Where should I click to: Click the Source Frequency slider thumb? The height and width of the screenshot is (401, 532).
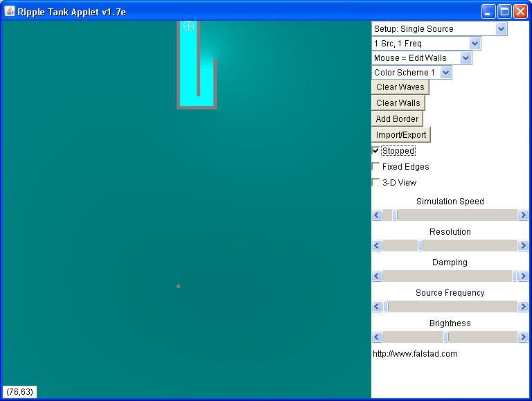pos(386,307)
